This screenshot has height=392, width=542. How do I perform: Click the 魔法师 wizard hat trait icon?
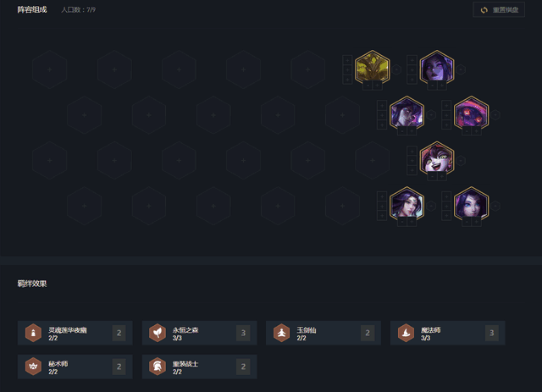coord(406,333)
